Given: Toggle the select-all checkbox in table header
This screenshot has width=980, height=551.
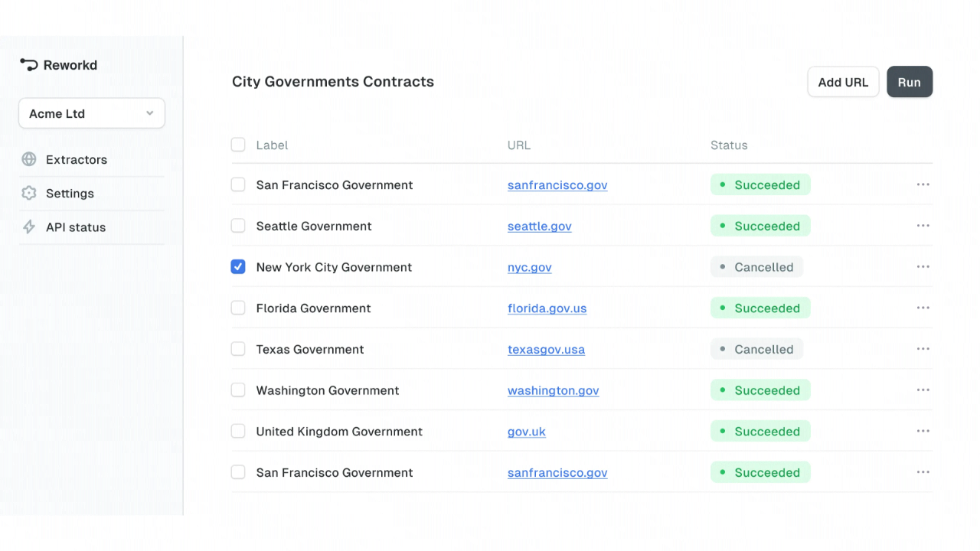Looking at the screenshot, I should tap(238, 145).
